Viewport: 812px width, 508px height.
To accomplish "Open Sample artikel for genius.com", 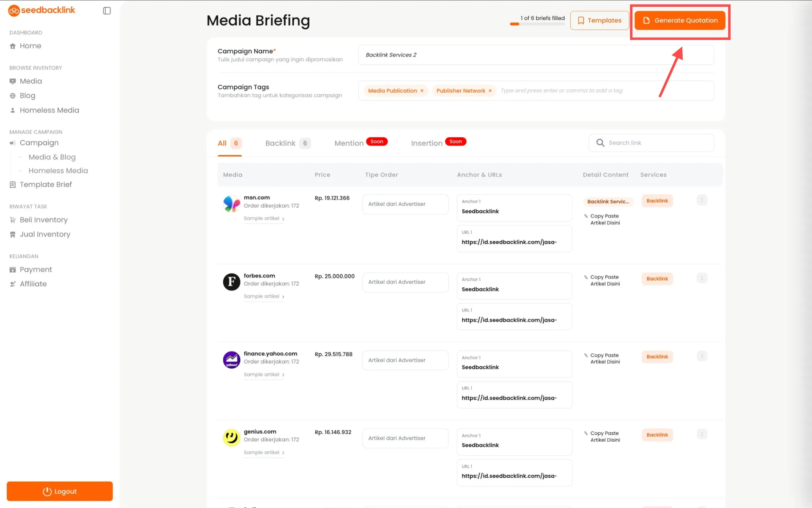I will tap(264, 452).
